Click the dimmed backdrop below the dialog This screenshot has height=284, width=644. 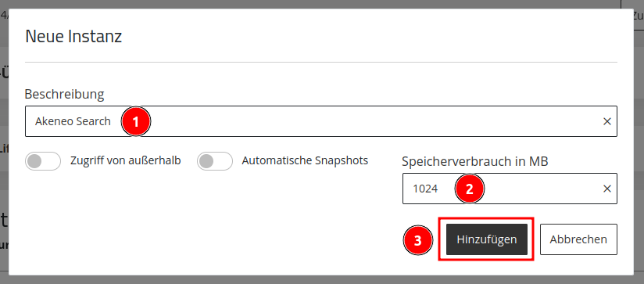coord(322,280)
